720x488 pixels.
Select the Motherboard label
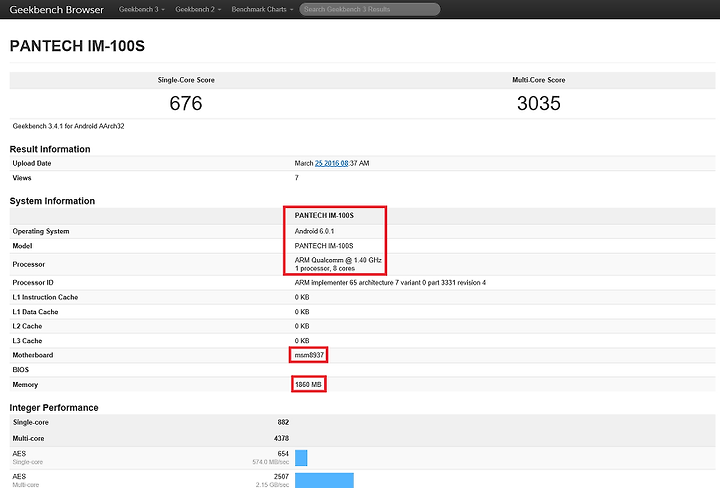(x=33, y=355)
